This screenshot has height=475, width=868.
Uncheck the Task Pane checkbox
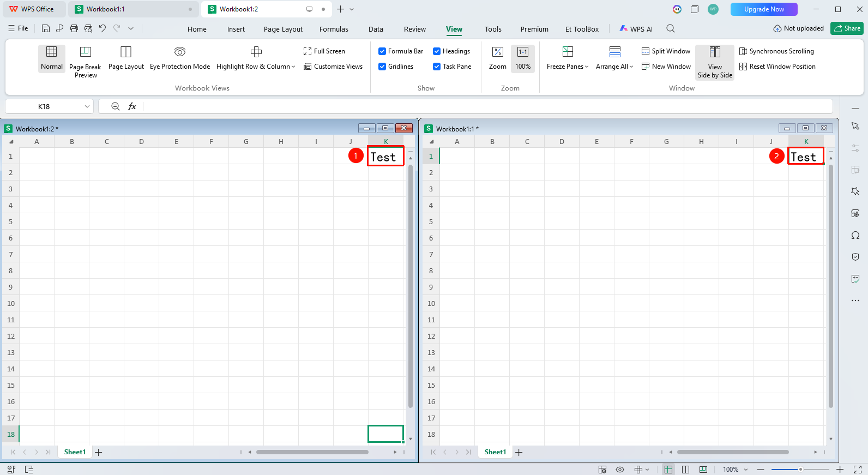[437, 67]
